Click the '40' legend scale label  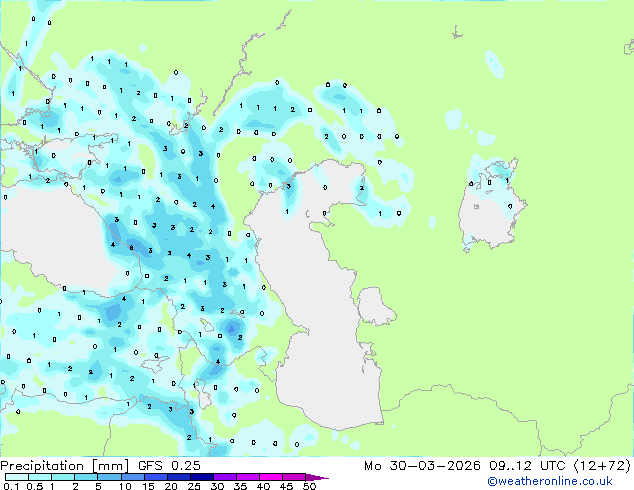[263, 486]
